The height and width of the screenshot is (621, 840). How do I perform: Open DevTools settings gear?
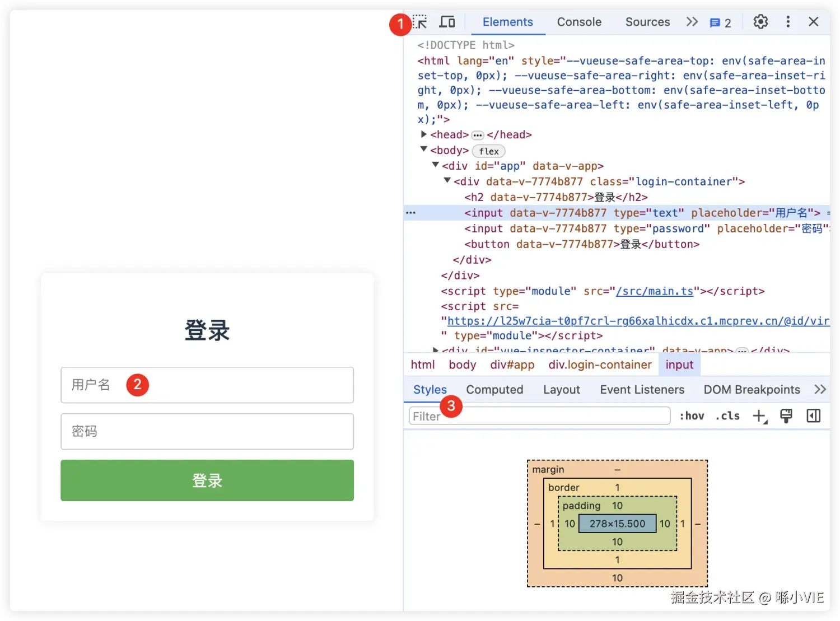click(760, 22)
